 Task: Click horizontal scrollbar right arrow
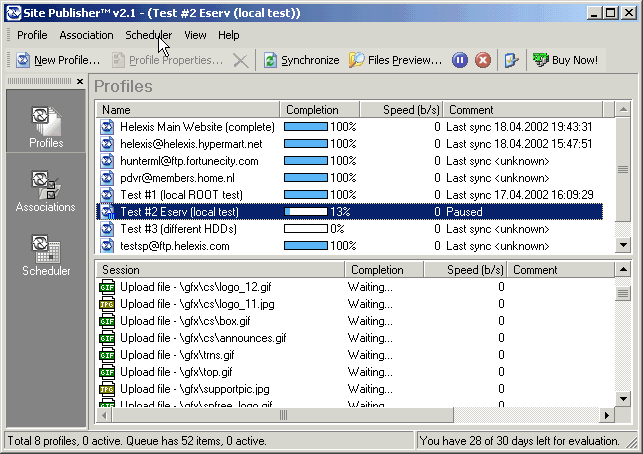[x=607, y=415]
